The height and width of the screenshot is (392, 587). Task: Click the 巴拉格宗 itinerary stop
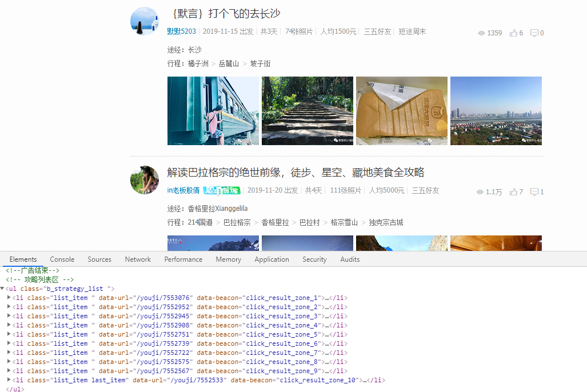237,222
